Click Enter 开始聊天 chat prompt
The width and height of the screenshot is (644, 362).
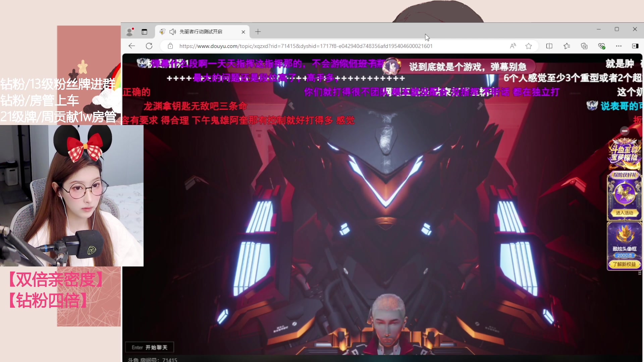point(150,347)
